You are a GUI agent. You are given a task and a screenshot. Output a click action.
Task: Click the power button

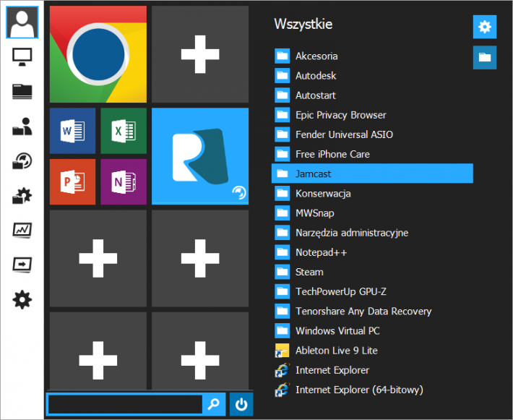point(241,404)
